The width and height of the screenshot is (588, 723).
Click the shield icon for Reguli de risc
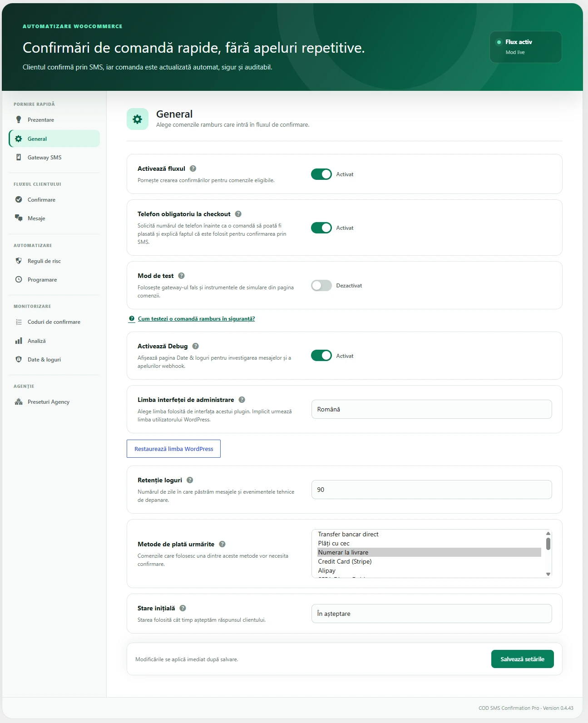[x=19, y=261]
